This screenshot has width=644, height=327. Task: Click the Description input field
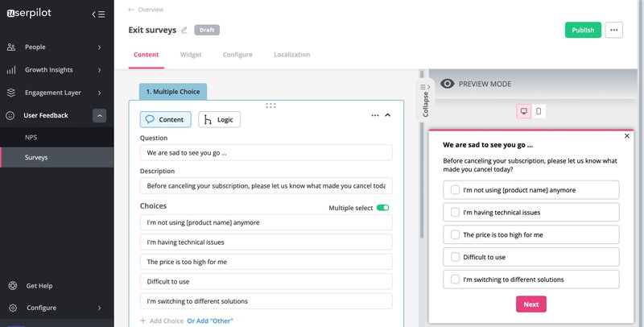pyautogui.click(x=266, y=186)
